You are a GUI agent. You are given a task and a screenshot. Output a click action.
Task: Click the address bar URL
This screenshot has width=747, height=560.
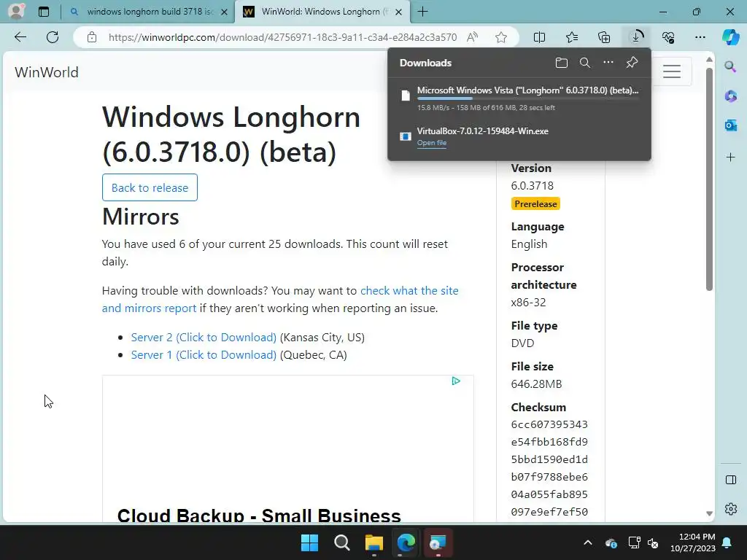click(x=282, y=37)
